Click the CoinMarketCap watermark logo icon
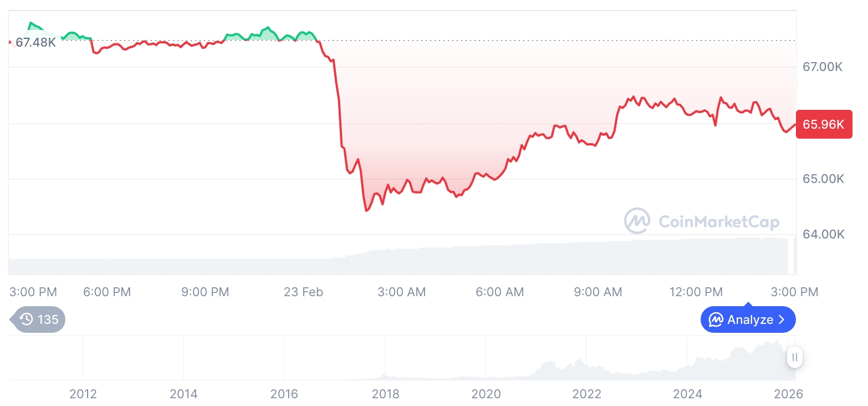Image resolution: width=868 pixels, height=406 pixels. coord(637,221)
